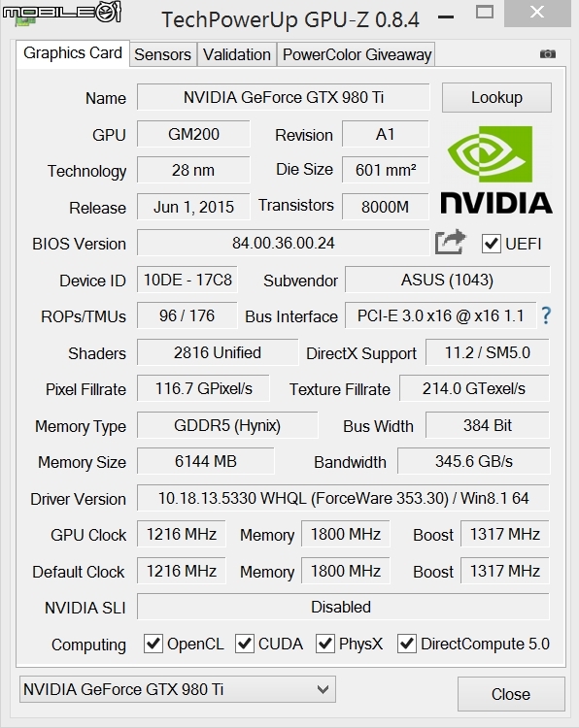Toggle the PhysX checkbox
Image resolution: width=579 pixels, height=728 pixels.
coord(325,644)
